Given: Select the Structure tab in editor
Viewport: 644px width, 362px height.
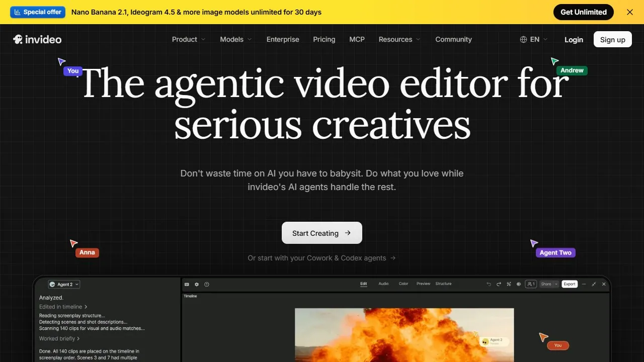Looking at the screenshot, I should click(x=443, y=284).
